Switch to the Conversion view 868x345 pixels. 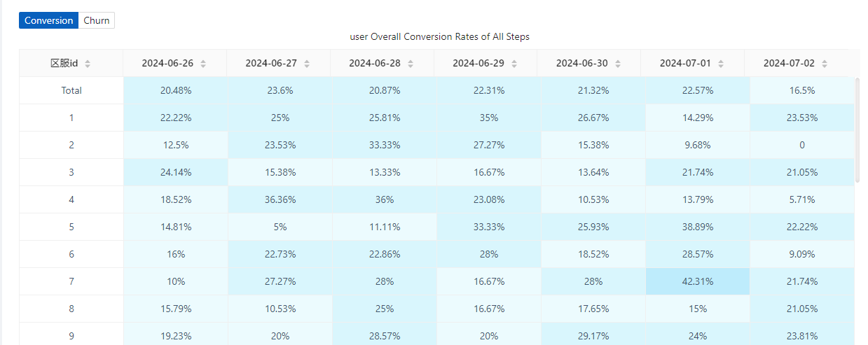pyautogui.click(x=48, y=20)
